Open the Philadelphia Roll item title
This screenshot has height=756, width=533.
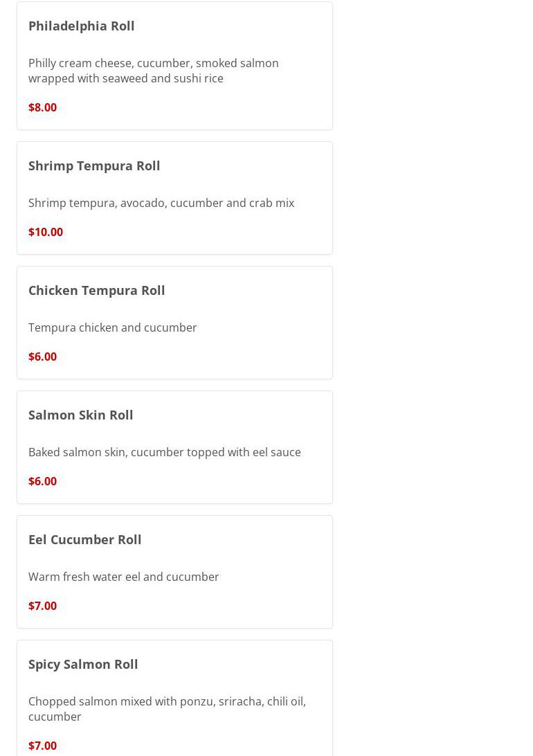tap(81, 26)
